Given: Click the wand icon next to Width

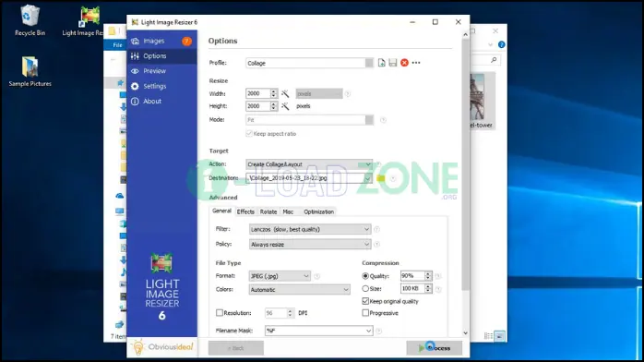Looking at the screenshot, I should coord(285,94).
